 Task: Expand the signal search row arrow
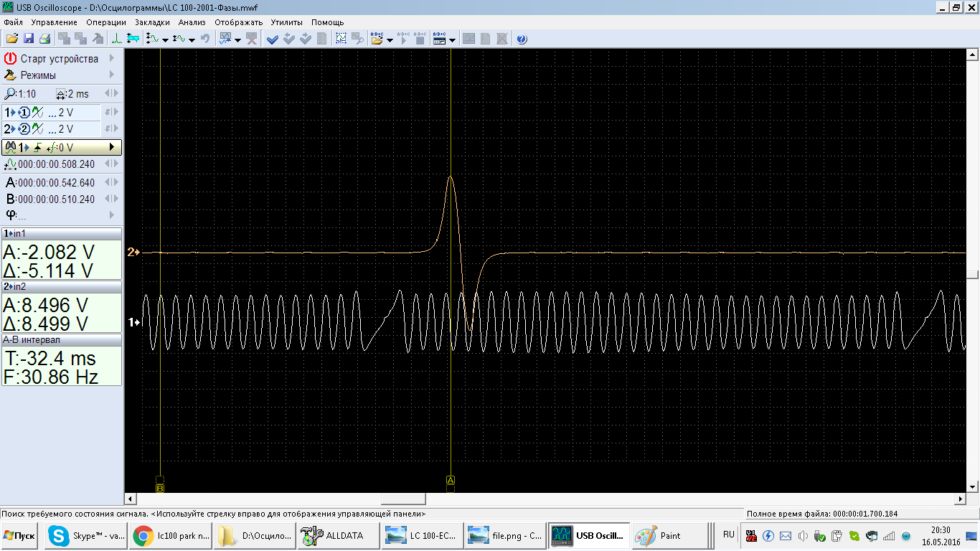[111, 148]
